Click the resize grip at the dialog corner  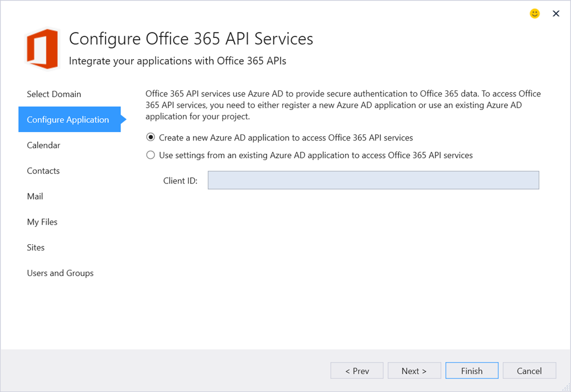[x=567, y=388]
